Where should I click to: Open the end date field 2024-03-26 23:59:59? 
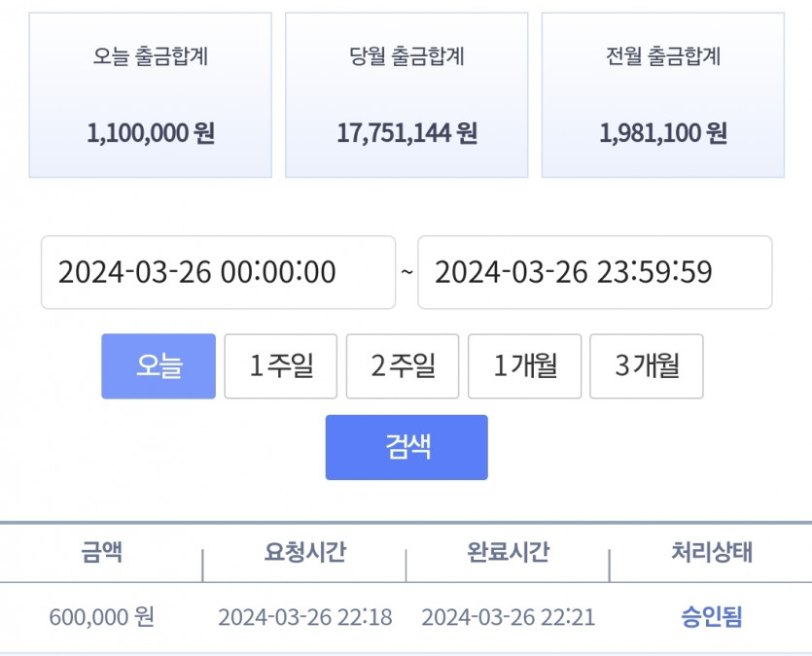[x=595, y=272]
